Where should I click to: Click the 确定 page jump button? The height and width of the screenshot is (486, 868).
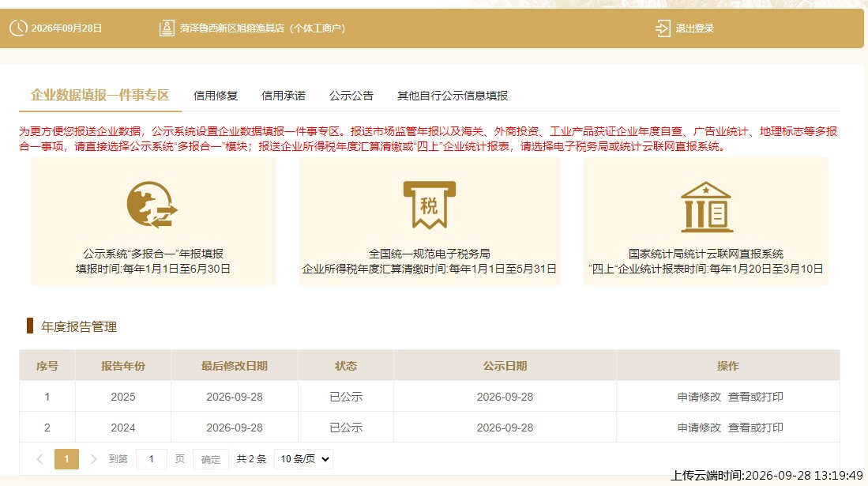pos(210,459)
